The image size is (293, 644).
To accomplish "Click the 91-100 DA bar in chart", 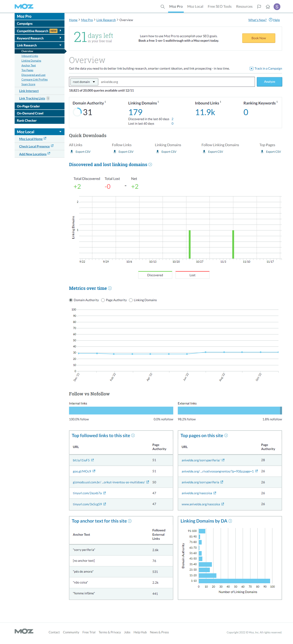I will 202,531.
